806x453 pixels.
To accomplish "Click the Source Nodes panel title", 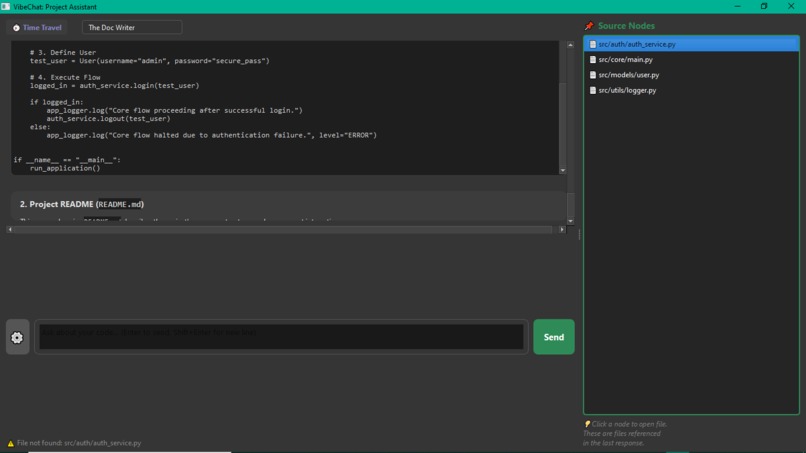I will 626,26.
